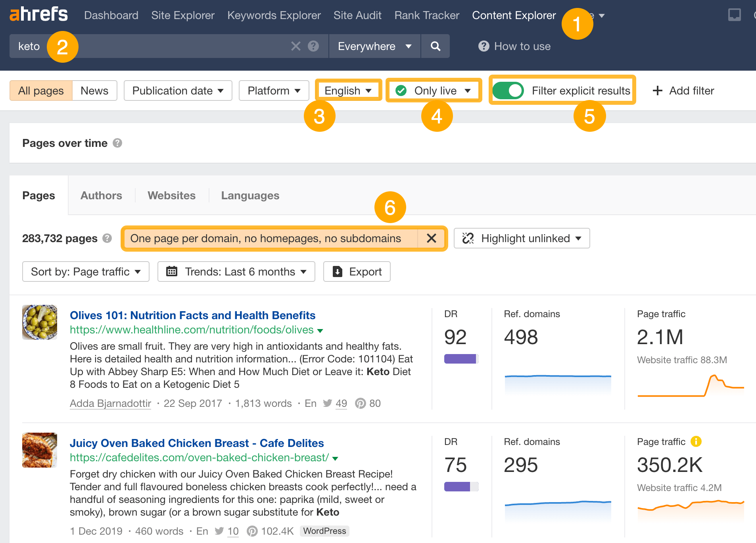Clear the keto query with the X icon
This screenshot has height=543, width=756.
(295, 46)
